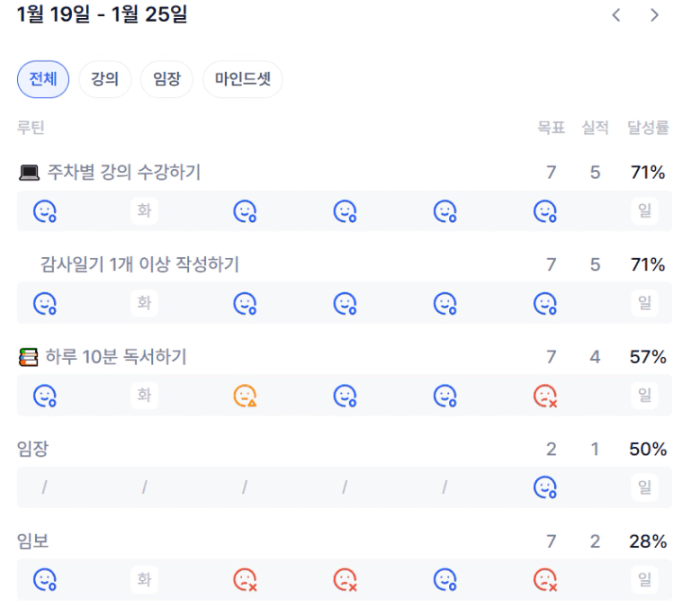This screenshot has height=616, width=691.
Task: Open the 임장 filter tab
Action: coord(166,79)
